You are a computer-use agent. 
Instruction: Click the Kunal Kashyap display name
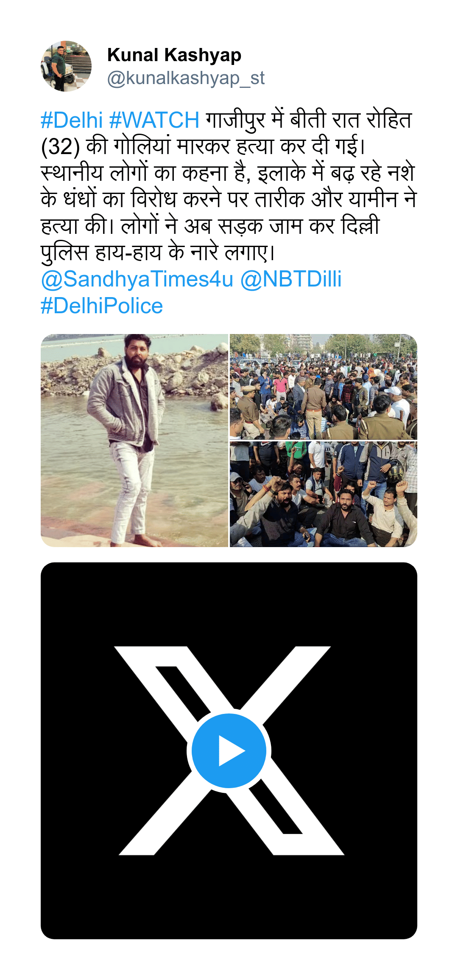click(174, 55)
